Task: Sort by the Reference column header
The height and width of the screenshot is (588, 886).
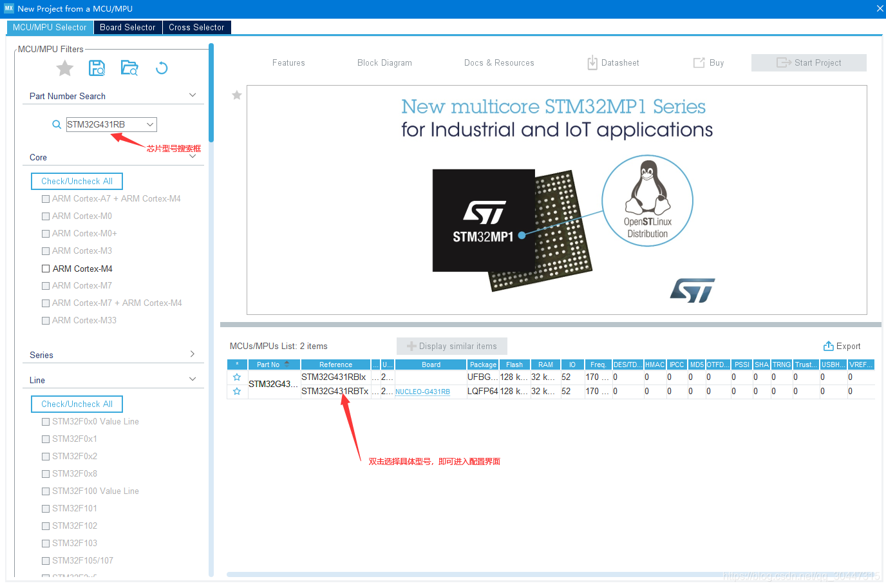Action: [x=335, y=365]
